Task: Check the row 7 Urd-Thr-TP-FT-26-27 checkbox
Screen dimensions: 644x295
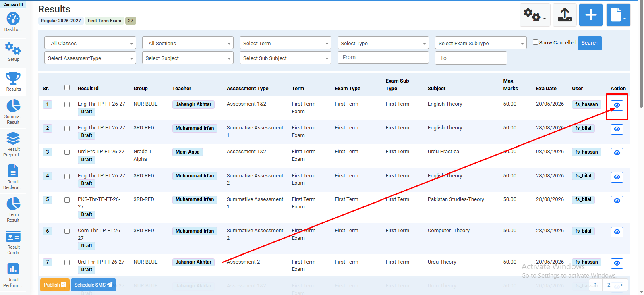Action: 67,263
